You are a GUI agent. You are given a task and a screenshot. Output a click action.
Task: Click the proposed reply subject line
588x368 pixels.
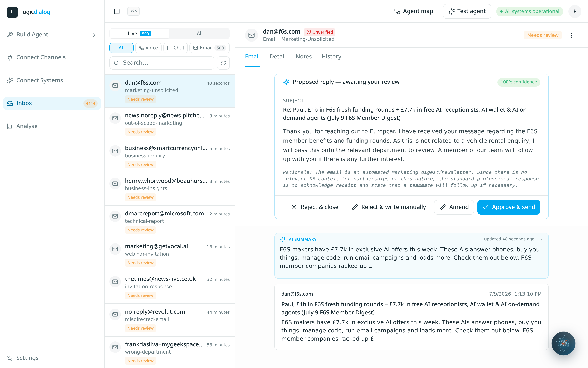point(406,114)
